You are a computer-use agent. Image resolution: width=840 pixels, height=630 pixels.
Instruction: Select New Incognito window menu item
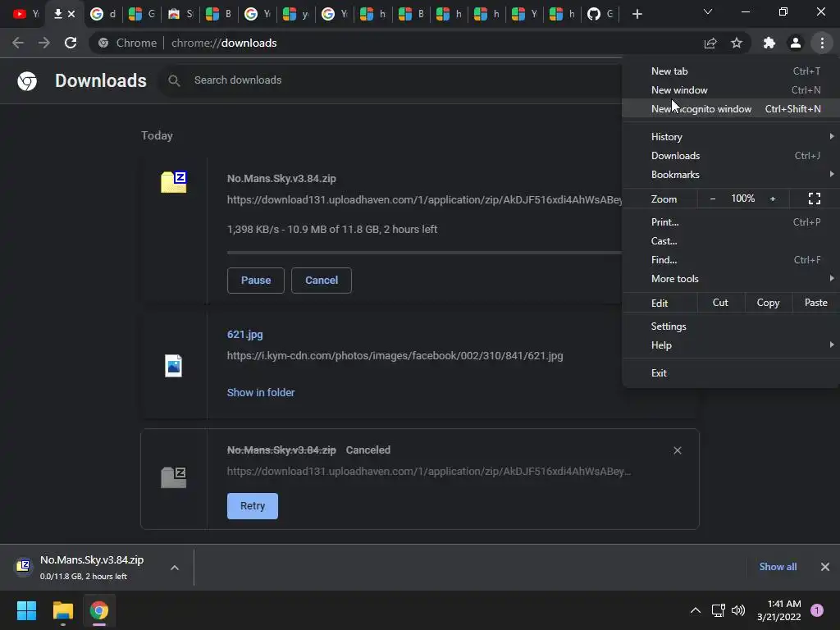[731, 109]
